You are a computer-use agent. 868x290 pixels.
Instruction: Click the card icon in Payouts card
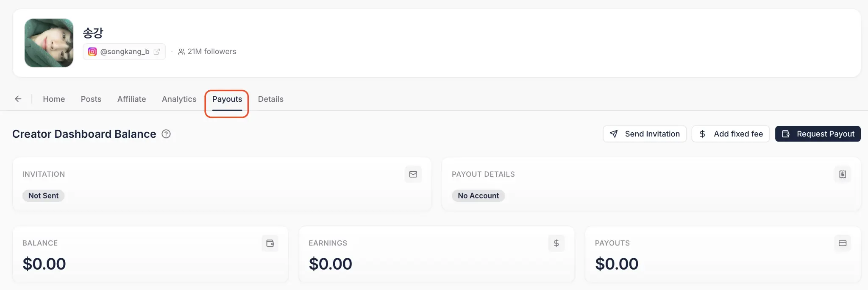[843, 243]
